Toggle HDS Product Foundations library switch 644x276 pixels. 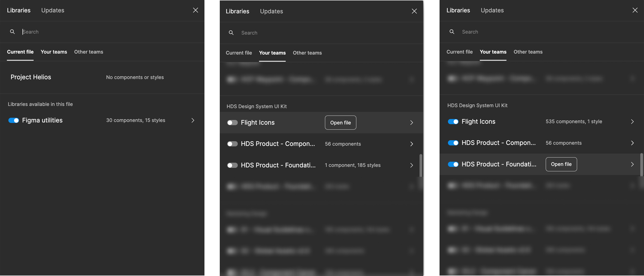click(232, 165)
